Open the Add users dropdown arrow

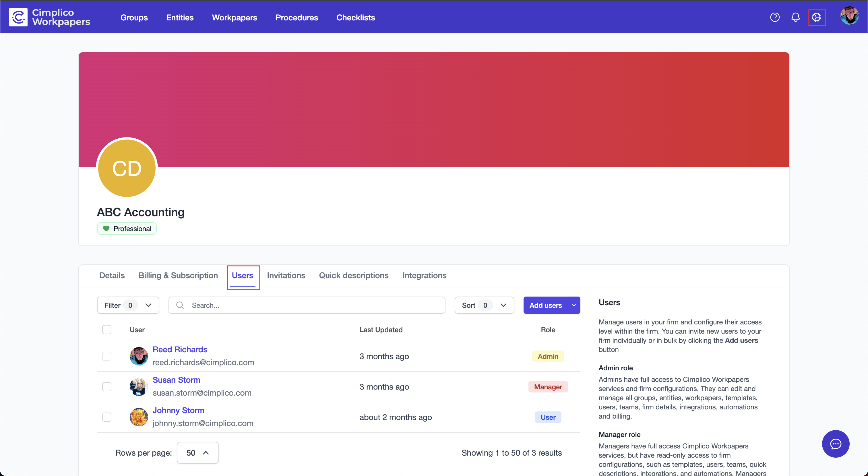pos(574,305)
